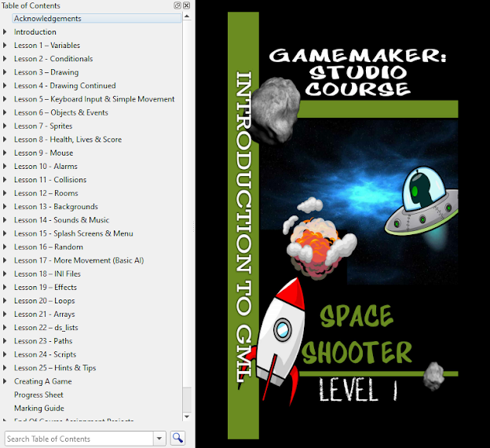Expand Lesson 8 health, lives entry

coord(5,140)
